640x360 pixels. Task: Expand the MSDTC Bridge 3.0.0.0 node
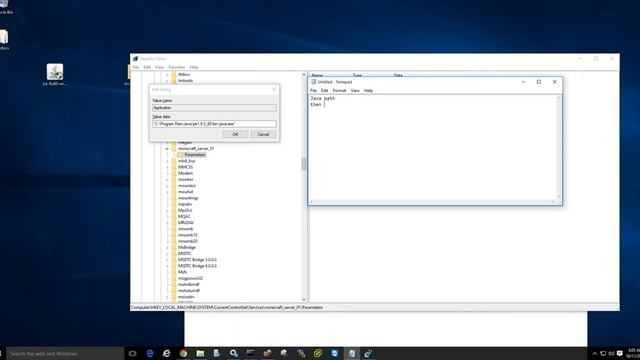(167, 260)
